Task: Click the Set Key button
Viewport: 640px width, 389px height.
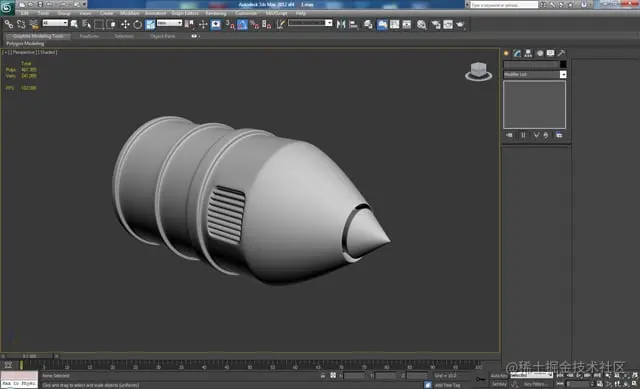Action: (x=499, y=384)
